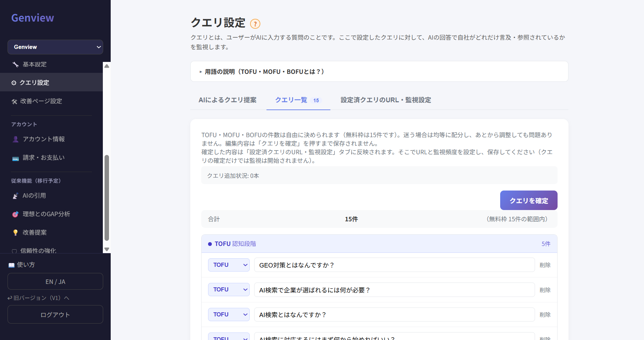The width and height of the screenshot is (644, 340).
Task: Click the satellite icon beside AIの引用
Action: [15, 196]
